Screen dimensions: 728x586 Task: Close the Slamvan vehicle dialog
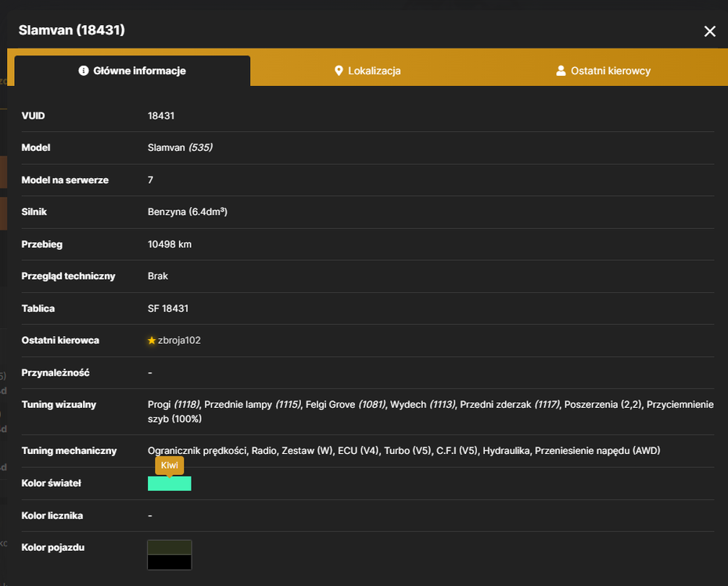[x=709, y=31]
